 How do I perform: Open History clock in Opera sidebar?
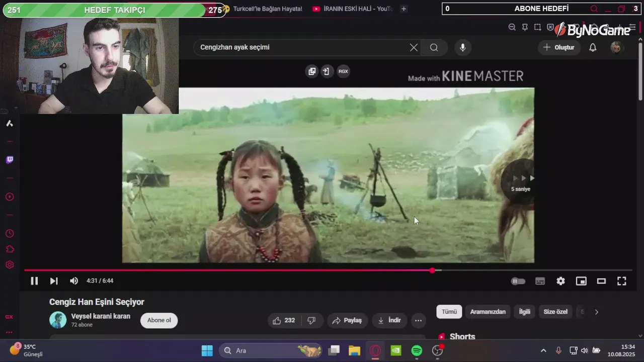[10, 234]
